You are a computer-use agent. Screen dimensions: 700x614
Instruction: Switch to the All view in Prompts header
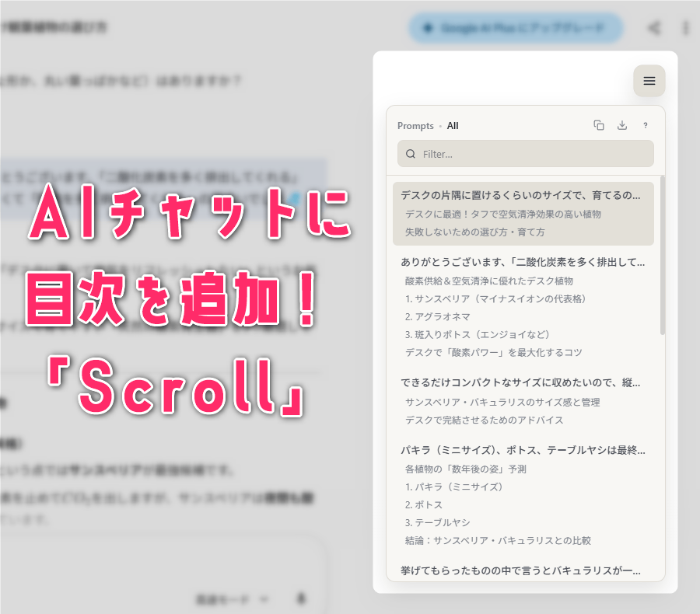click(453, 125)
